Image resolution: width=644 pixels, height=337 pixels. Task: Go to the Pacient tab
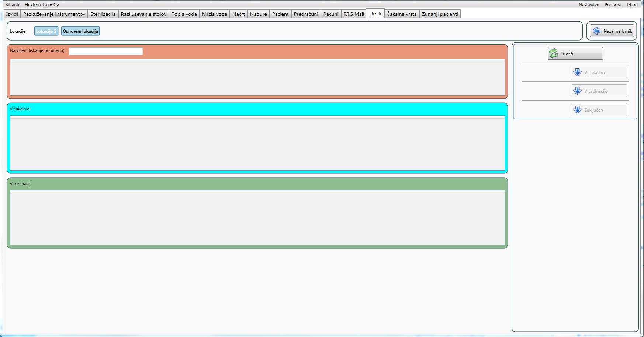[x=280, y=14]
